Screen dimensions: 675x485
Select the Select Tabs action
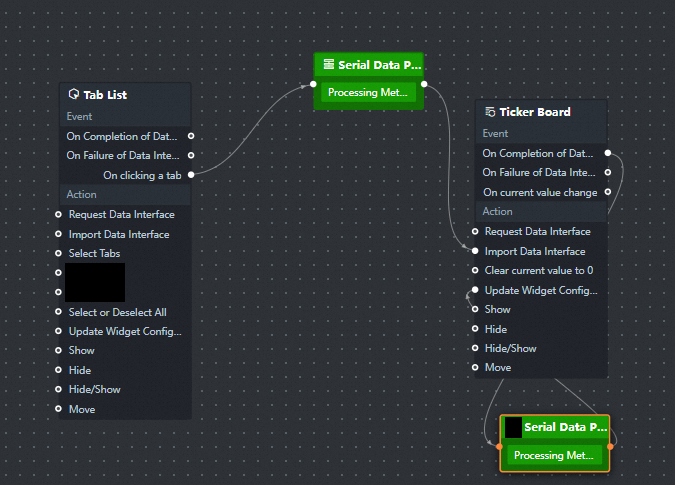tap(94, 253)
